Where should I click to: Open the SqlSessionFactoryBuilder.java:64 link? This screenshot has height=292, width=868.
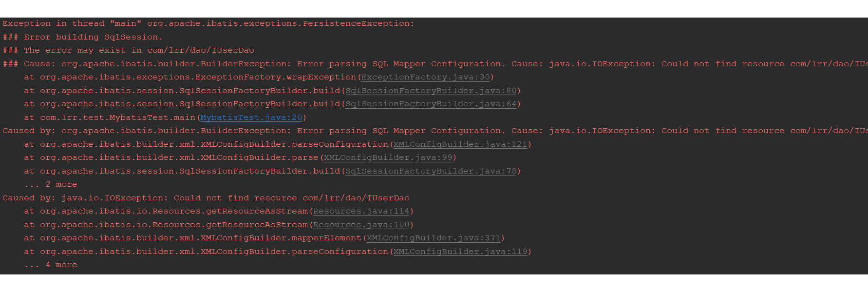[431, 104]
